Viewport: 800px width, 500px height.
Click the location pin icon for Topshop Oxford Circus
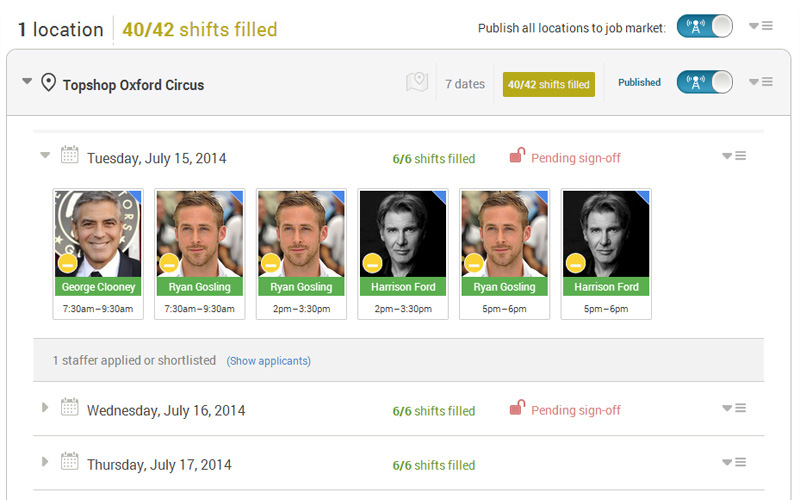[48, 82]
